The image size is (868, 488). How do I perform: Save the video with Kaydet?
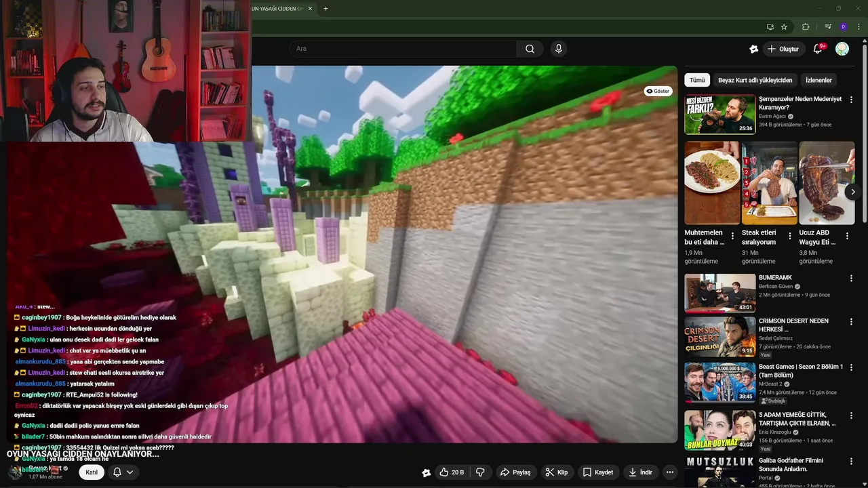click(598, 472)
